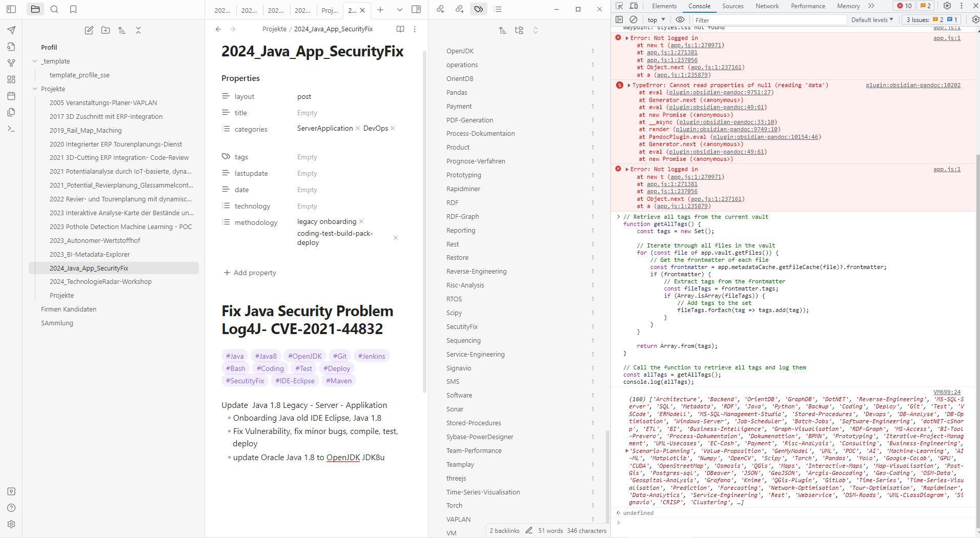
Task: Switch to the Network tab
Action: [767, 6]
